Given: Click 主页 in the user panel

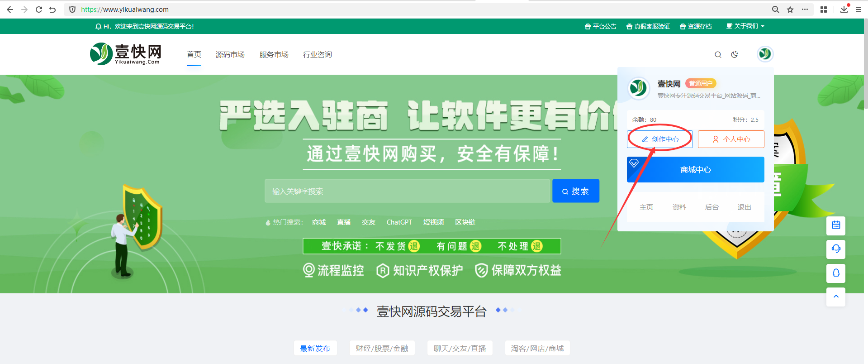Looking at the screenshot, I should point(646,207).
